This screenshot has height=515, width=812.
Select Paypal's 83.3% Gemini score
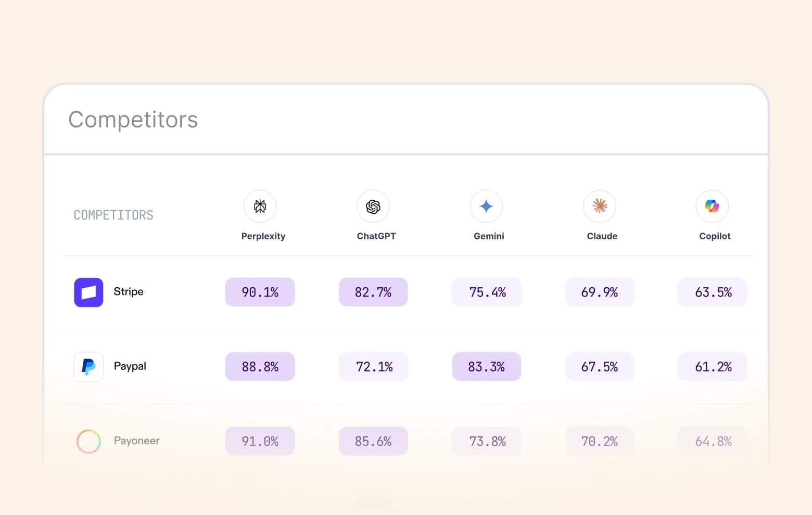[487, 367]
